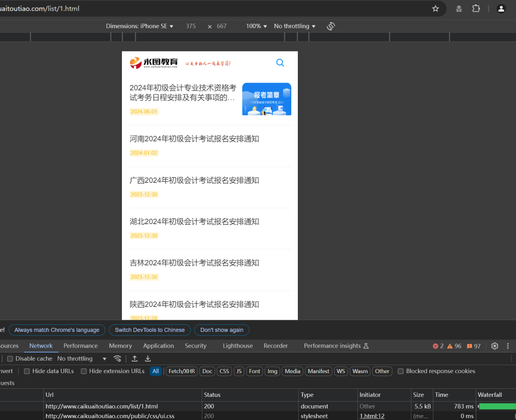
Task: Expand the 100% zoom dropdown
Action: point(256,26)
